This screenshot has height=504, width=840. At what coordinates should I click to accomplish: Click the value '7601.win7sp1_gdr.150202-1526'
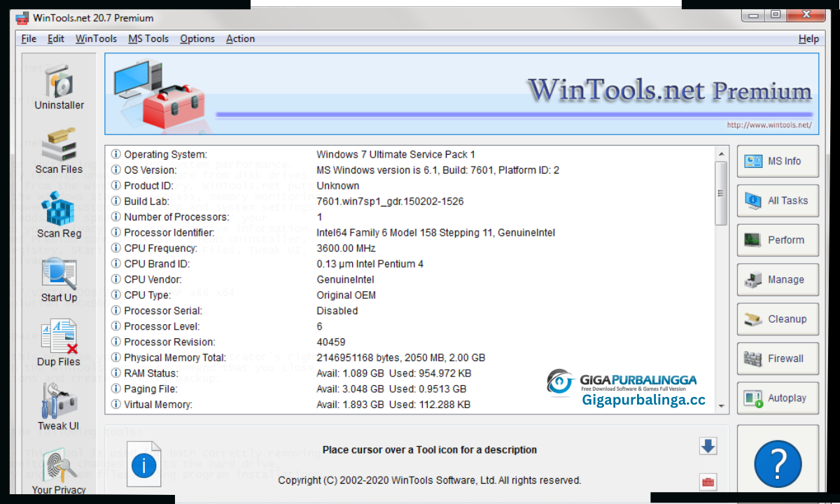pos(391,201)
